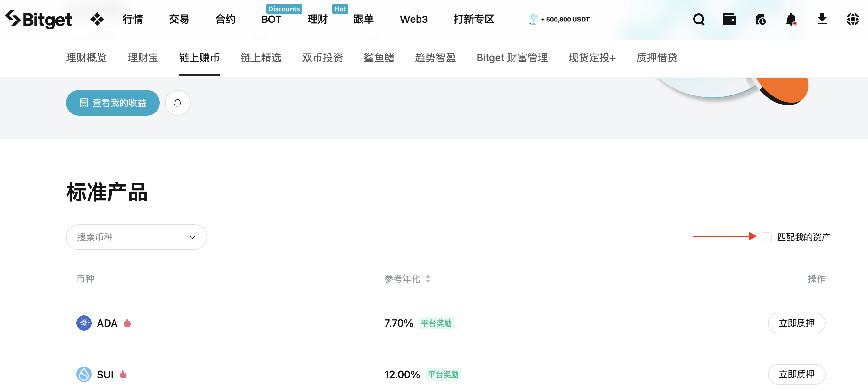The image size is (868, 390).
Task: Click the SUI coin name
Action: point(105,374)
